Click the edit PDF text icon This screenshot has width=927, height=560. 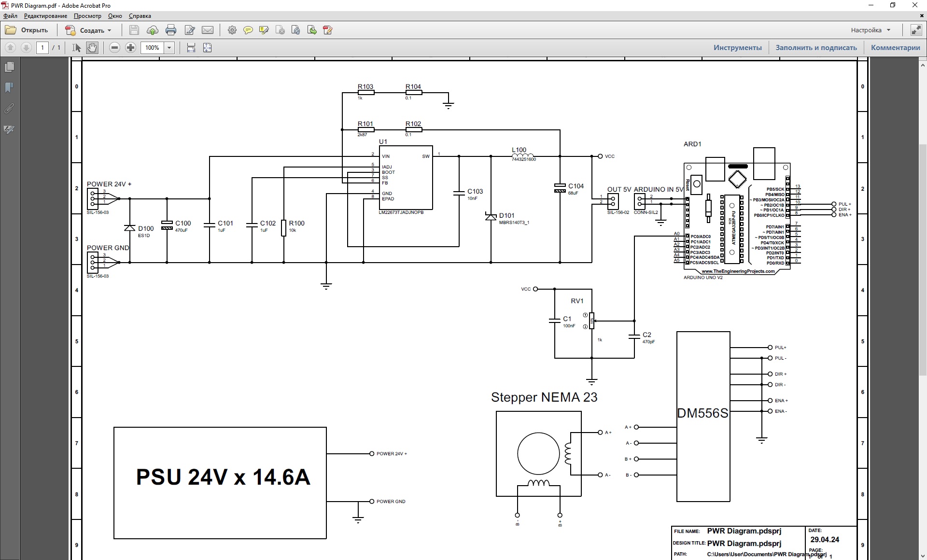(x=328, y=30)
